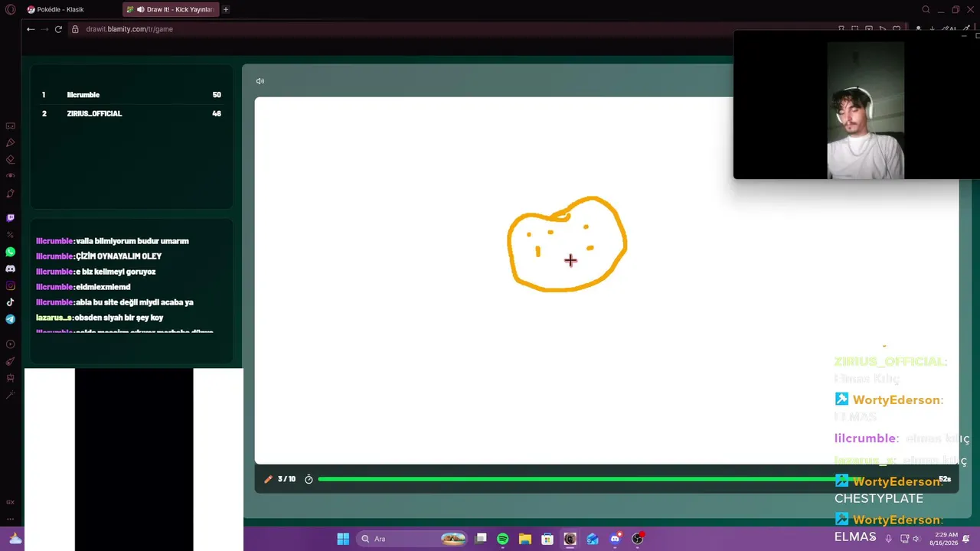Click the score 50 in the leaderboard
980x551 pixels.
[x=217, y=95]
